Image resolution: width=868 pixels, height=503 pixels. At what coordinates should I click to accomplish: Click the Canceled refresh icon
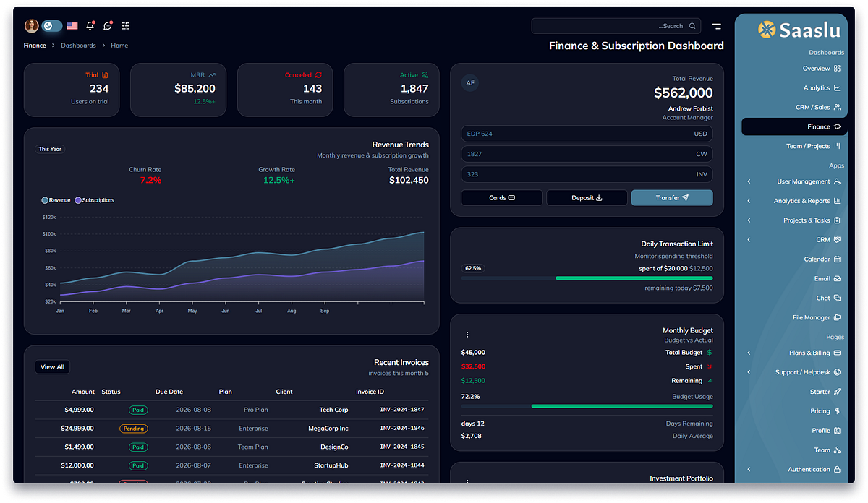[x=318, y=75]
